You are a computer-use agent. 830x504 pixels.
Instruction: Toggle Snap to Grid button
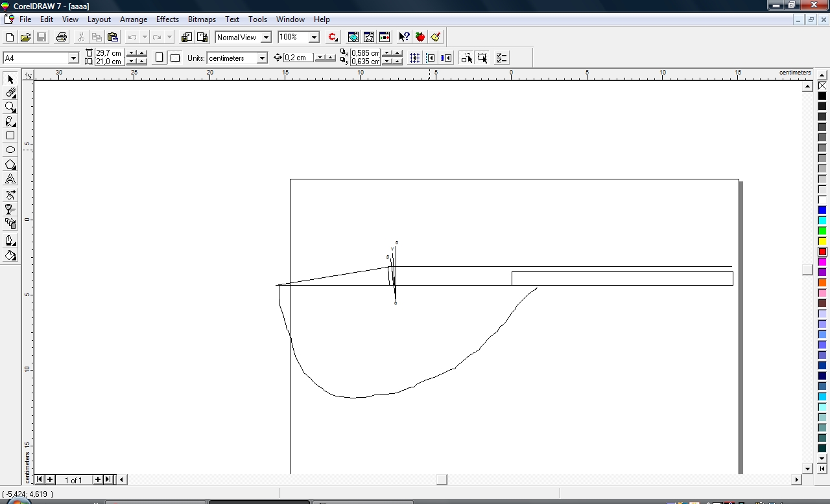point(414,58)
